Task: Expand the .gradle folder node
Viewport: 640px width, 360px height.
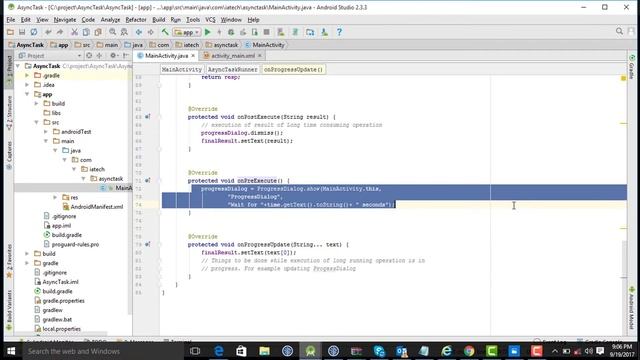Action: [x=27, y=76]
